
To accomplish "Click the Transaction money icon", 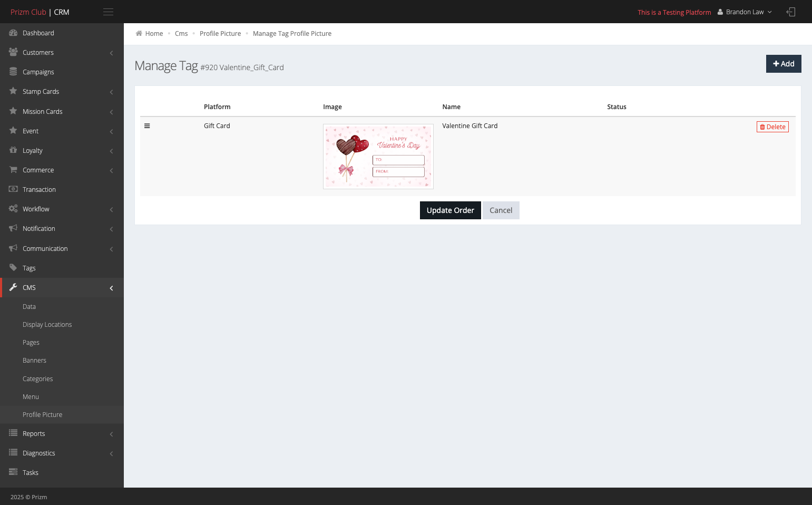I will point(13,189).
